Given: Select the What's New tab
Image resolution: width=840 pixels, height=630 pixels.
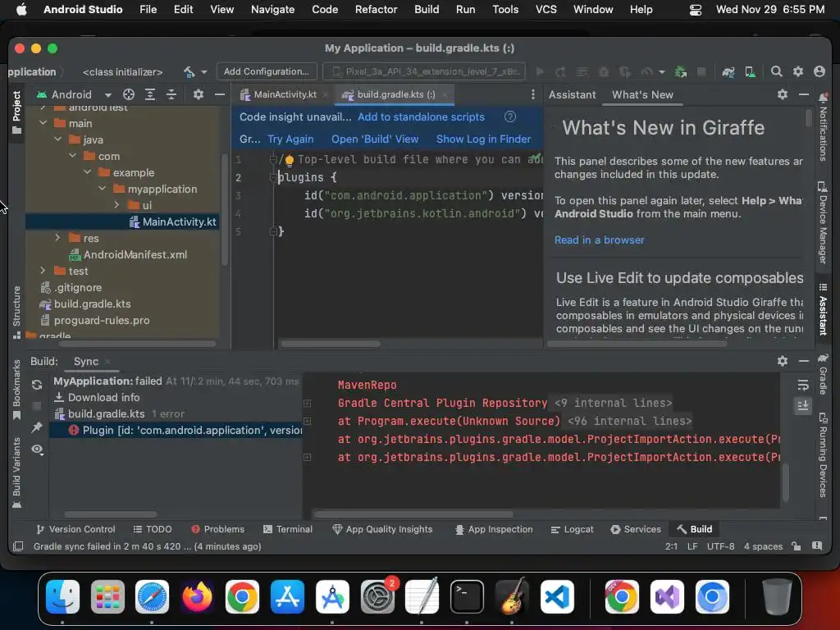Looking at the screenshot, I should point(642,95).
